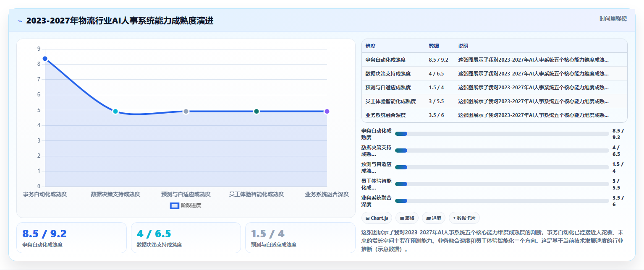Viewport: 644px width, 270px height.
Task: Switch to the 进度 tab
Action: (x=434, y=218)
